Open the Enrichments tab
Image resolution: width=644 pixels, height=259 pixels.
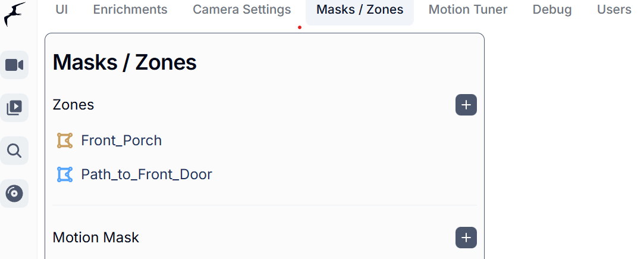130,10
